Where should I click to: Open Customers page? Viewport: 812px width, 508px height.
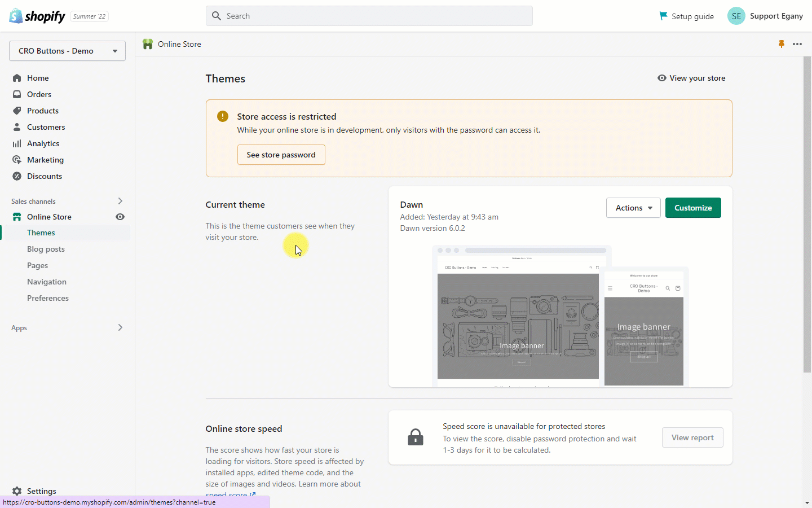[x=46, y=127]
